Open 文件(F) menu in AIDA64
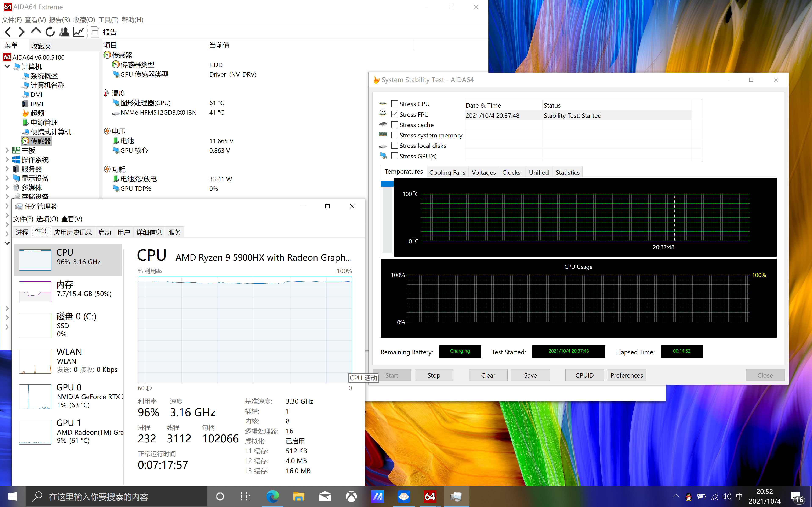The width and height of the screenshot is (812, 507). 12,20
